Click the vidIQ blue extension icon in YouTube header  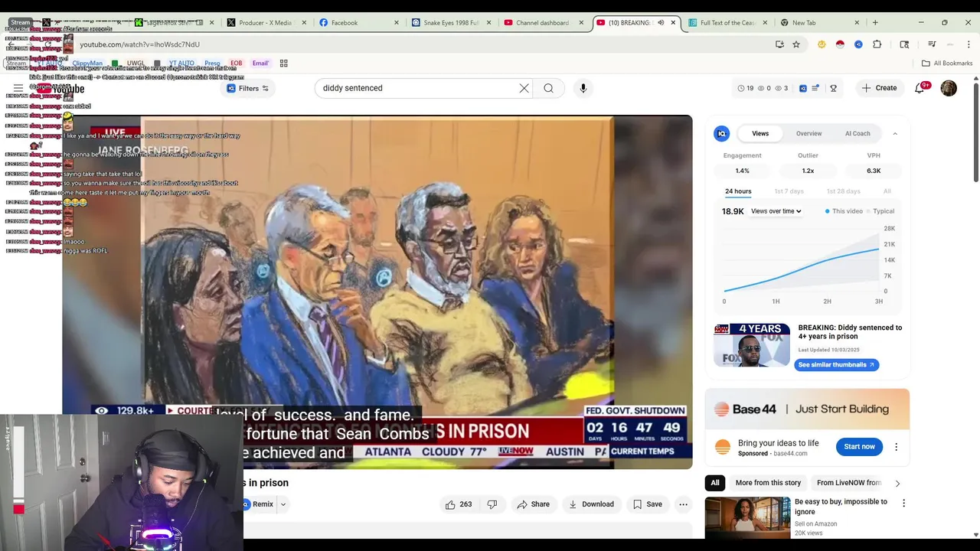[803, 88]
